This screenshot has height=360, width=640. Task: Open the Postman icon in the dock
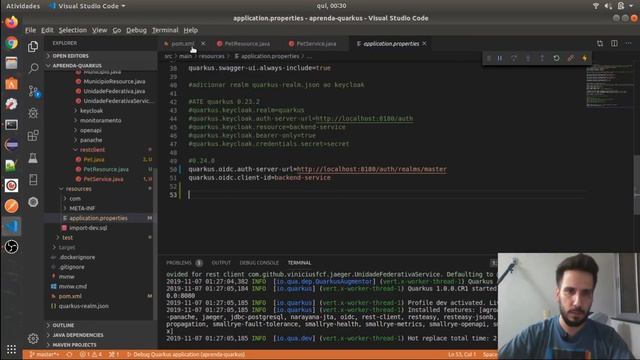point(11,206)
